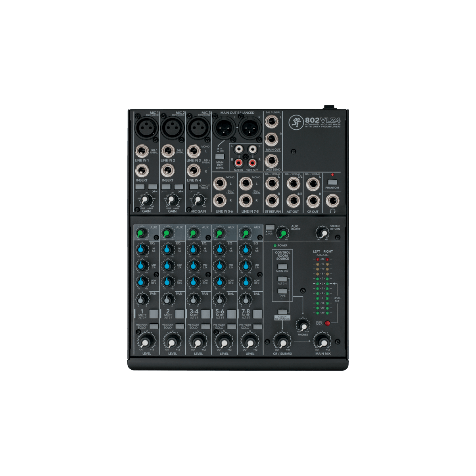Click the left meter's red 20 clip LED
This screenshot has height=476, width=476.
[x=318, y=259]
